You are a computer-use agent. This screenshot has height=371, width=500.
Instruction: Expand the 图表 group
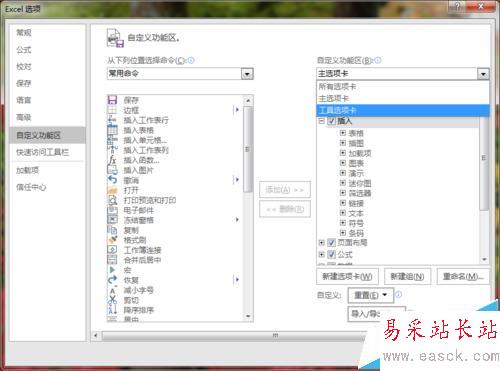point(343,163)
